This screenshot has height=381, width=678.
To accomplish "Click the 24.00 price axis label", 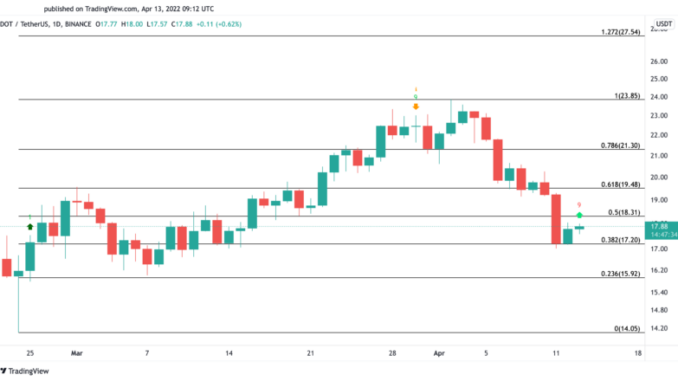I will 659,97.
